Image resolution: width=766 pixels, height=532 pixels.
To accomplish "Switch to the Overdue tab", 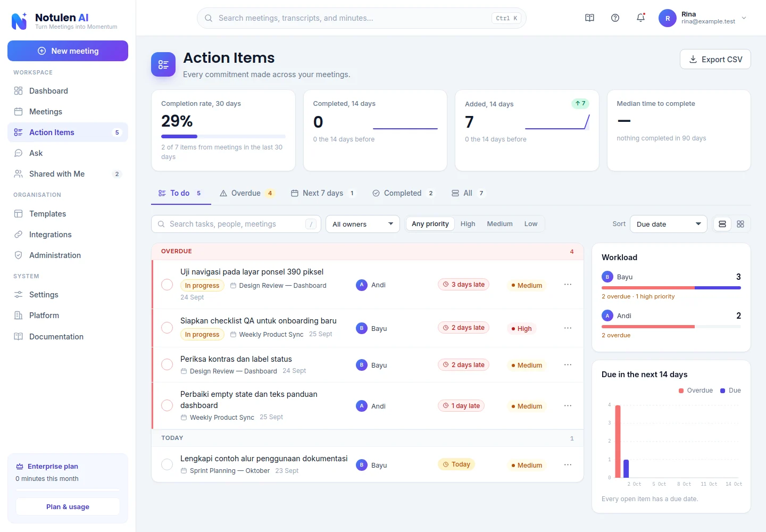I will click(247, 193).
